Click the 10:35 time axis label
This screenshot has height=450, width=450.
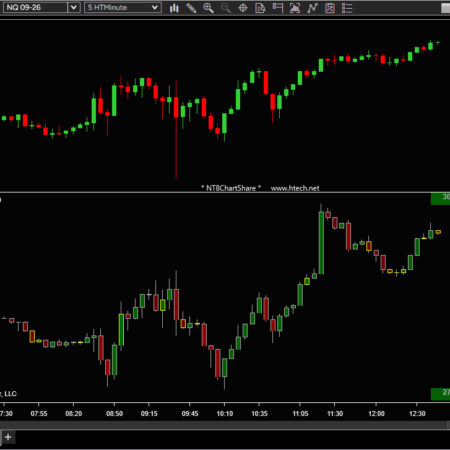(x=259, y=414)
